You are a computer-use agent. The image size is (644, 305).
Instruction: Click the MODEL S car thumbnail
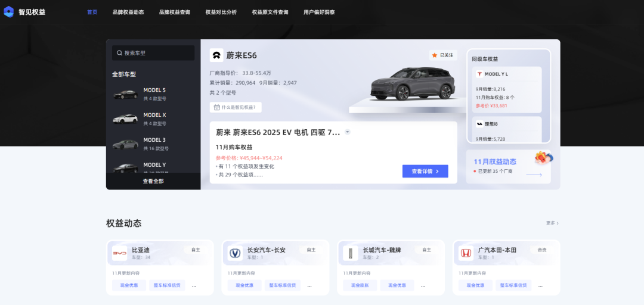125,94
